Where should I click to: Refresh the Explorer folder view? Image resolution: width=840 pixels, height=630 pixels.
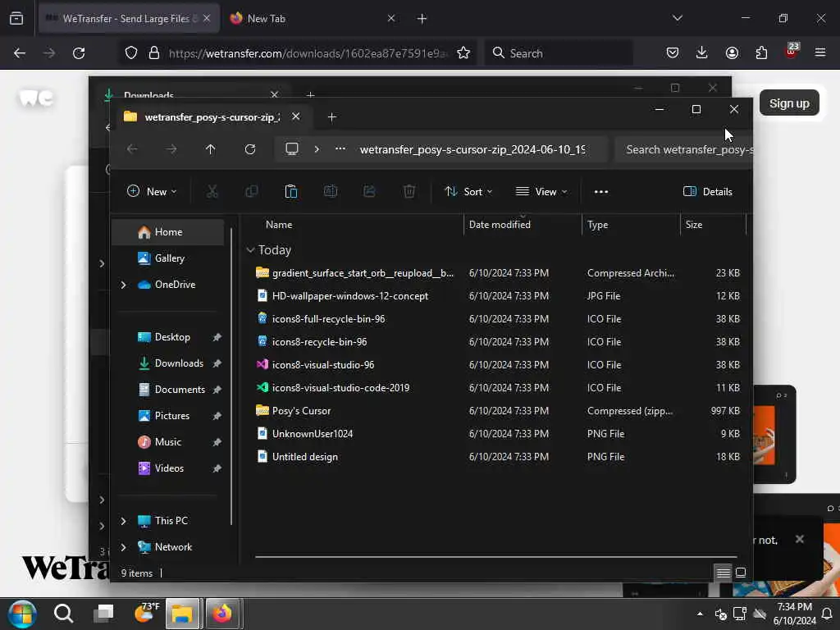250,149
